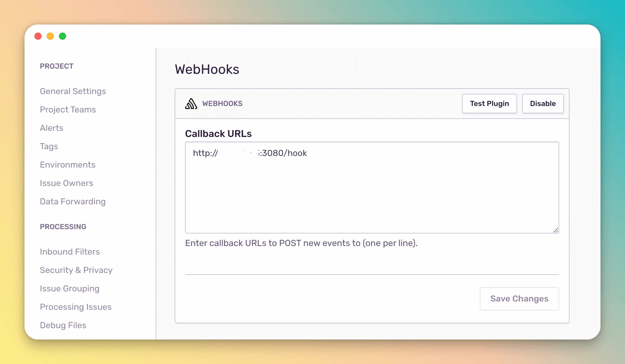This screenshot has width=625, height=364.
Task: Open Tags settings from sidebar
Action: (49, 146)
